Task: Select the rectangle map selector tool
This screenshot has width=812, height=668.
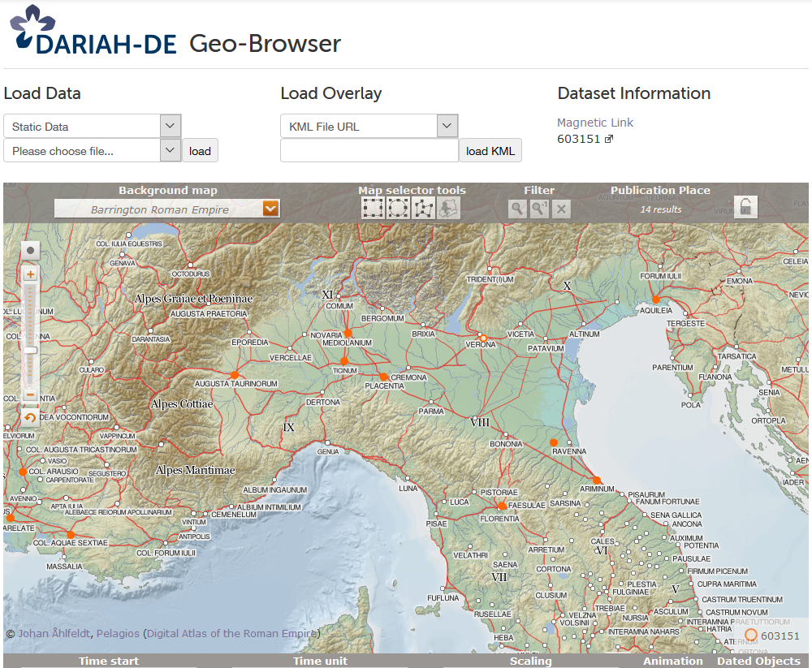Action: tap(373, 209)
